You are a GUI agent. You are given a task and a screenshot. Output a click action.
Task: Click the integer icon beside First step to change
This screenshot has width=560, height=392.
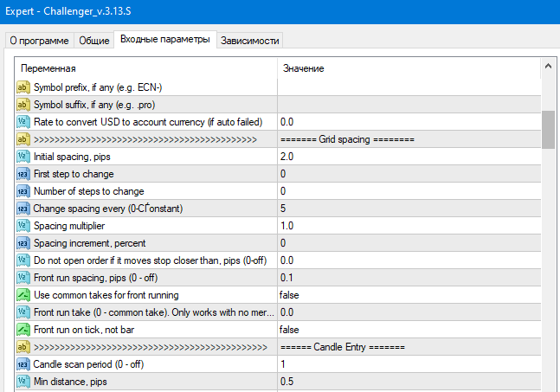[x=23, y=174]
